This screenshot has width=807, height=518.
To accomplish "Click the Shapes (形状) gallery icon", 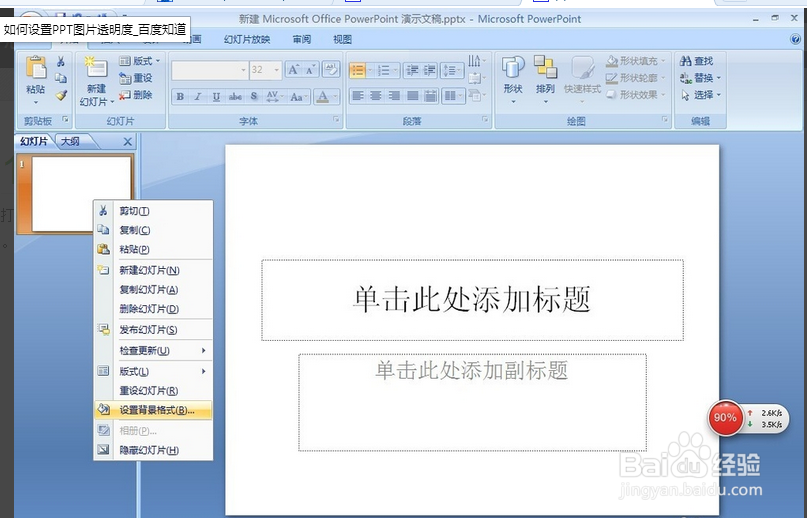I will [x=513, y=68].
